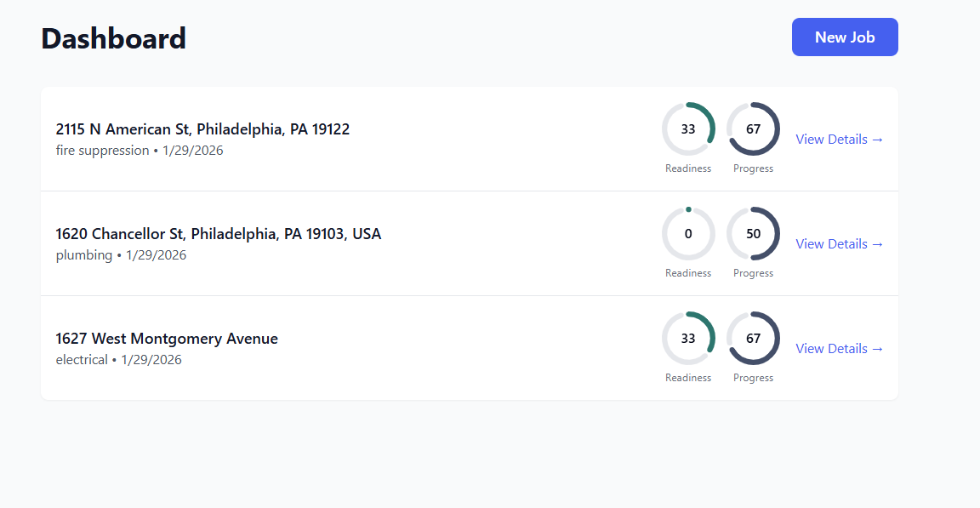Select the Progress gauge for 1627 West Montgomery Avenue
The image size is (980, 508).
754,337
